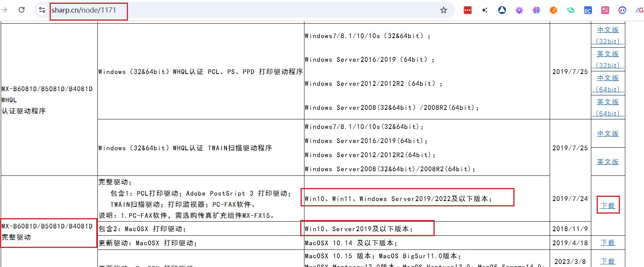This screenshot has height=267, width=644.
Task: Click 下载 link for 2019/7/24 full driver
Action: 608,206
